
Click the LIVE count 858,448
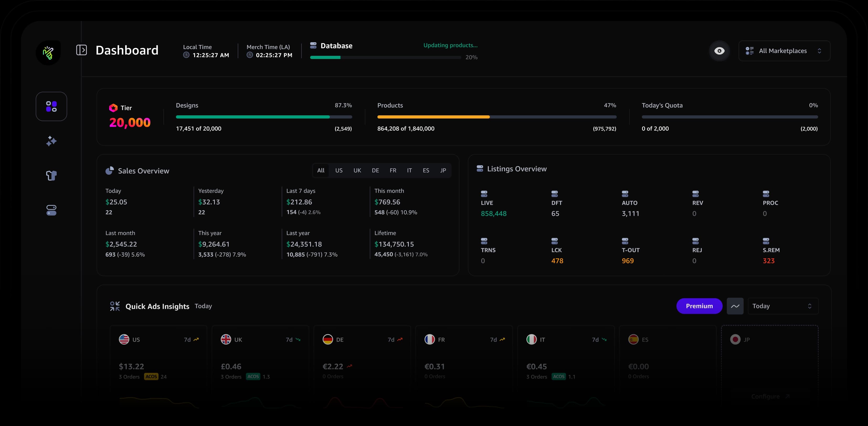point(494,213)
